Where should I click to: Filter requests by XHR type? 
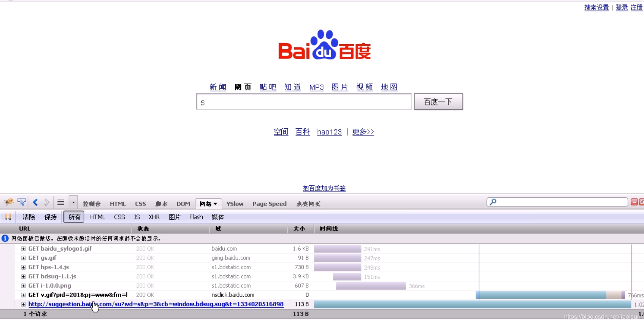154,217
